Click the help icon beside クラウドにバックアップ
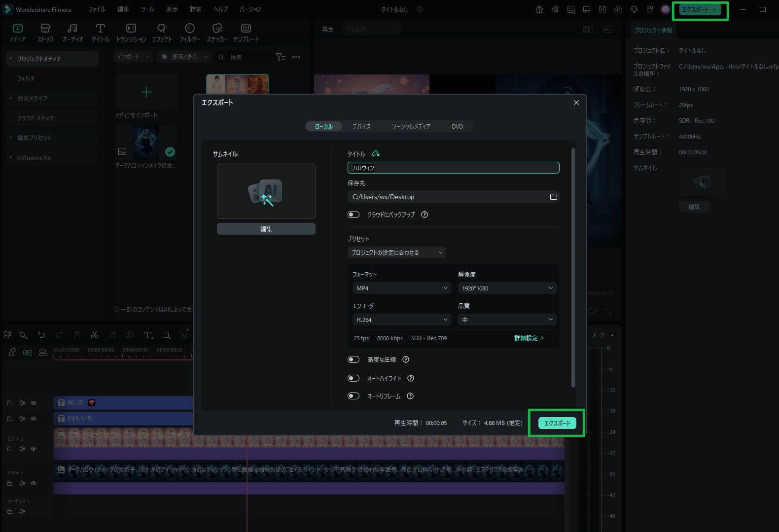 tap(425, 214)
